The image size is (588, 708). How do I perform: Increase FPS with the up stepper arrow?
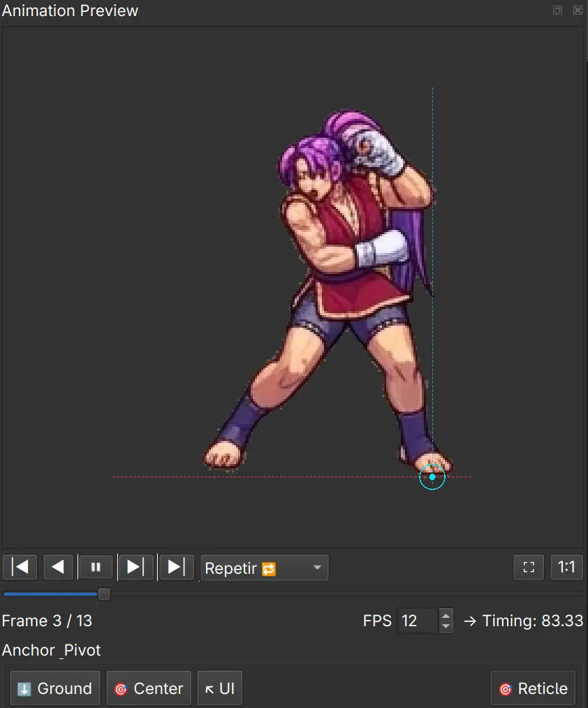coord(446,616)
